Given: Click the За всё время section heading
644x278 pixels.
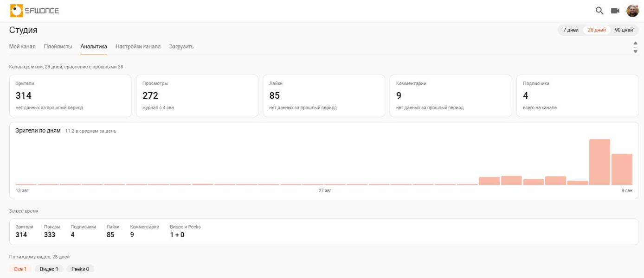Looking at the screenshot, I should (24, 211).
